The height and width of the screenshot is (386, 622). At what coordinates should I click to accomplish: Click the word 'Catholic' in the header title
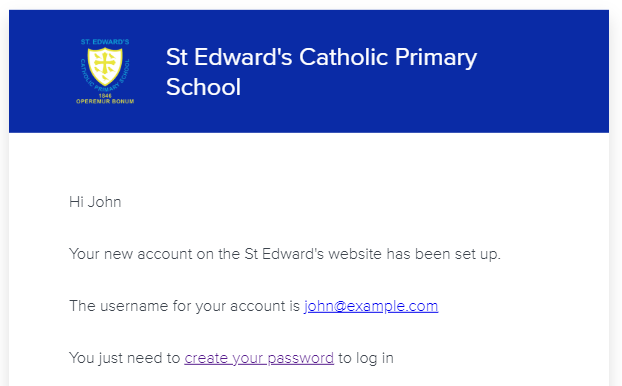(x=343, y=57)
